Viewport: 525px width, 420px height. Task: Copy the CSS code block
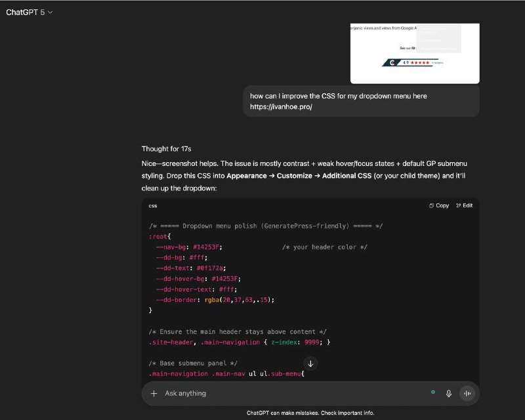pos(439,205)
